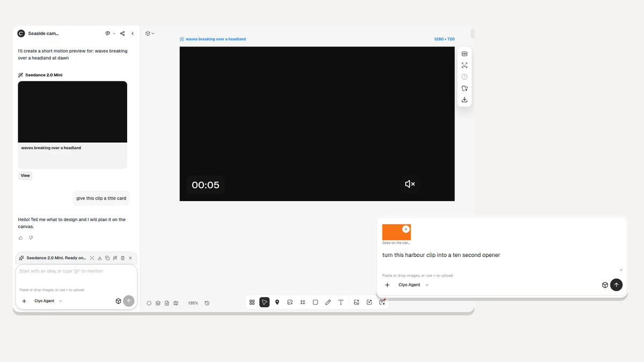644x362 pixels.
Task: Click the cube icon in the sidebar prompt box
Action: coord(118,301)
